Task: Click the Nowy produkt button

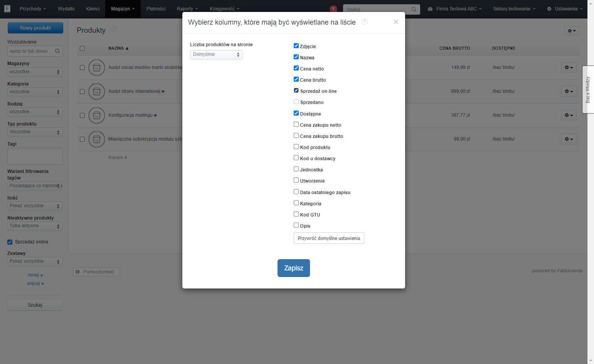Action: click(35, 28)
